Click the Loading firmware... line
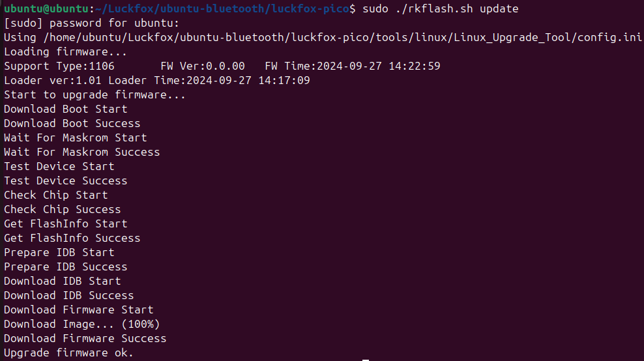 [65, 51]
